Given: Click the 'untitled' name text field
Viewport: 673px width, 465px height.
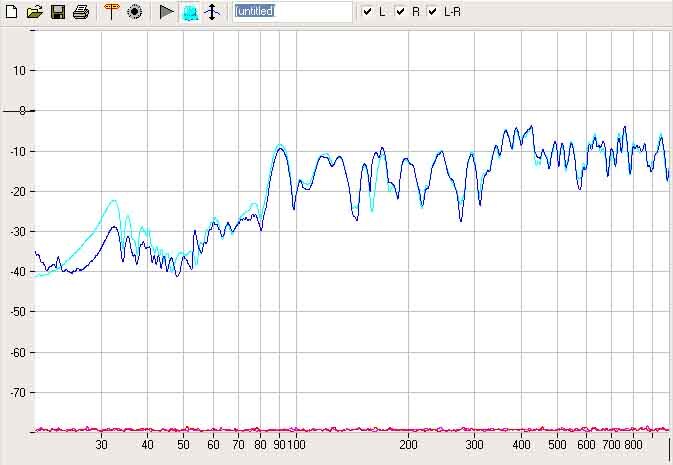Looking at the screenshot, I should point(292,12).
